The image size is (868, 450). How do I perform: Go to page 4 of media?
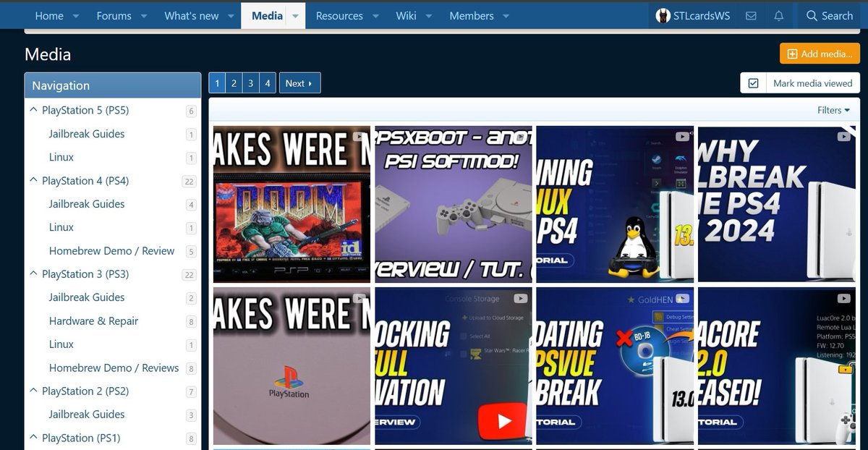(x=267, y=83)
